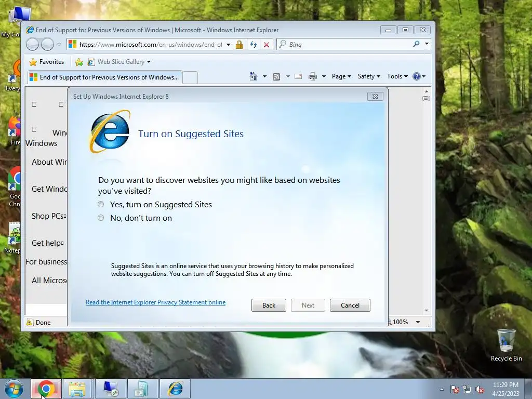Screen dimensions: 532x399
Task: Click the Back button in setup dialog
Action: pyautogui.click(x=269, y=305)
